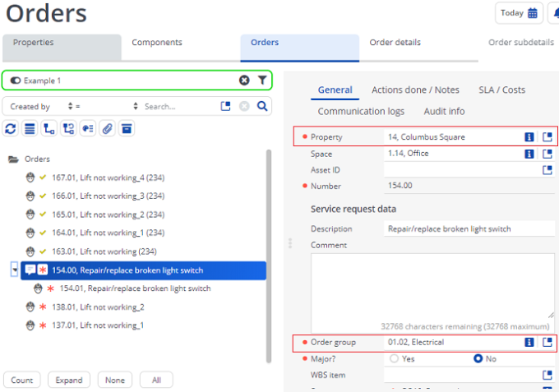Click the None button

(115, 380)
